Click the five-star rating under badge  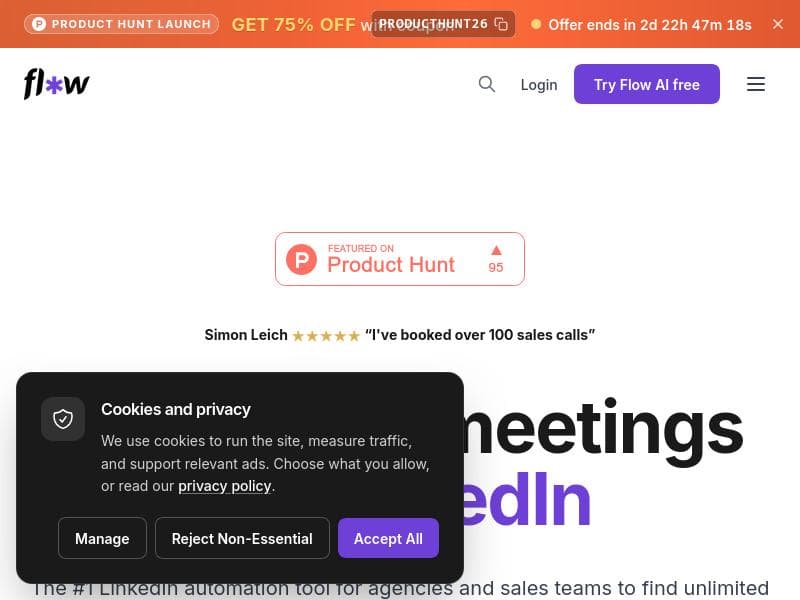pos(326,336)
